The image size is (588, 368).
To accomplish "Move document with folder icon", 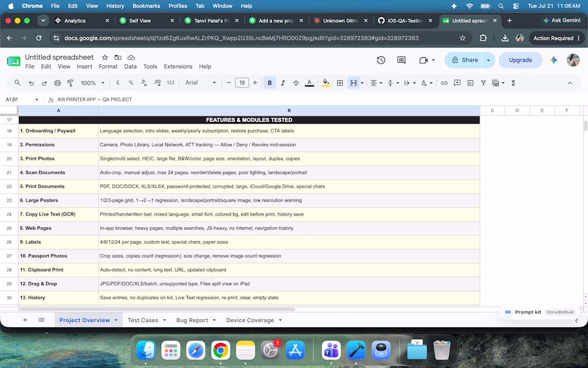I will tap(118, 57).
